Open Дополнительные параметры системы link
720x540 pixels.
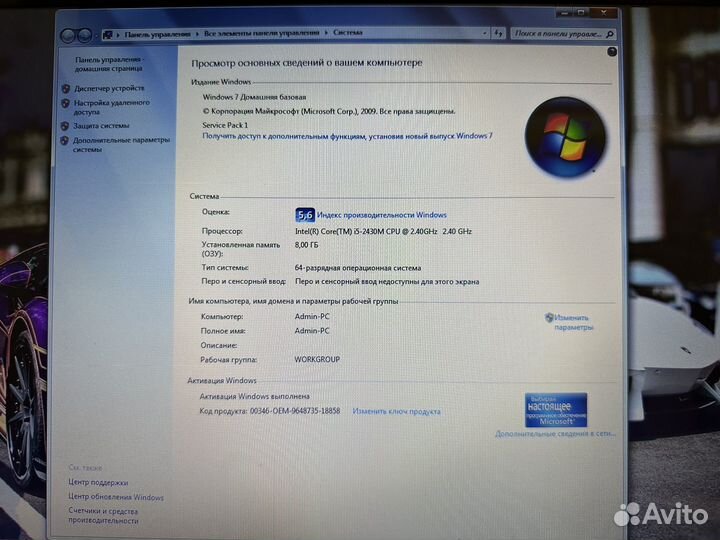(x=121, y=145)
